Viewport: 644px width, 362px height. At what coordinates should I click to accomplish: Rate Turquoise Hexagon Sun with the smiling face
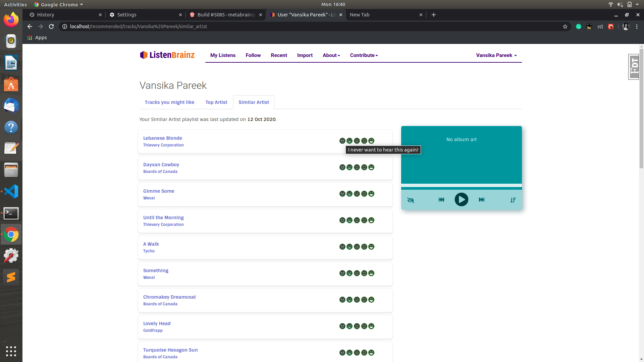click(364, 353)
